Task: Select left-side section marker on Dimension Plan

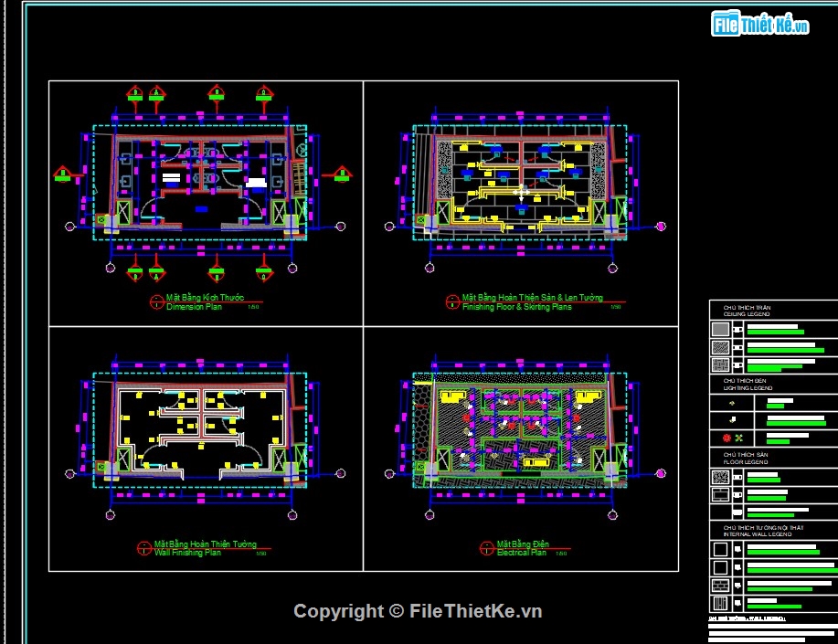Action: 62,174
